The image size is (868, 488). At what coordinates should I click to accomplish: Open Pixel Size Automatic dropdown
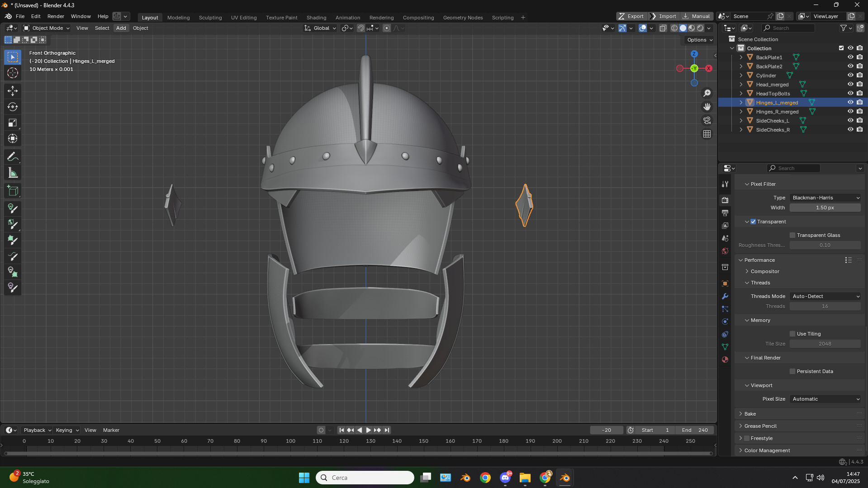tap(825, 399)
